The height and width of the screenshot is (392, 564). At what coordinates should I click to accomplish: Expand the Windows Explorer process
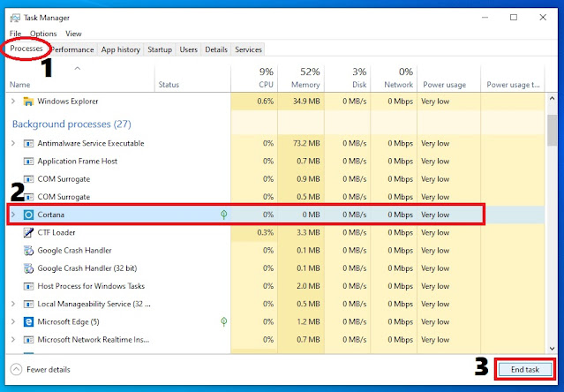point(13,102)
